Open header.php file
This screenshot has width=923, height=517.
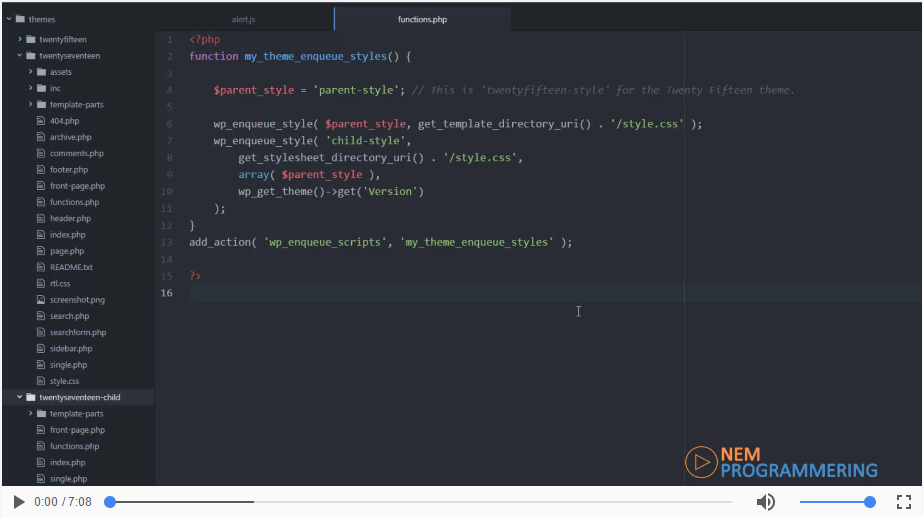click(70, 218)
